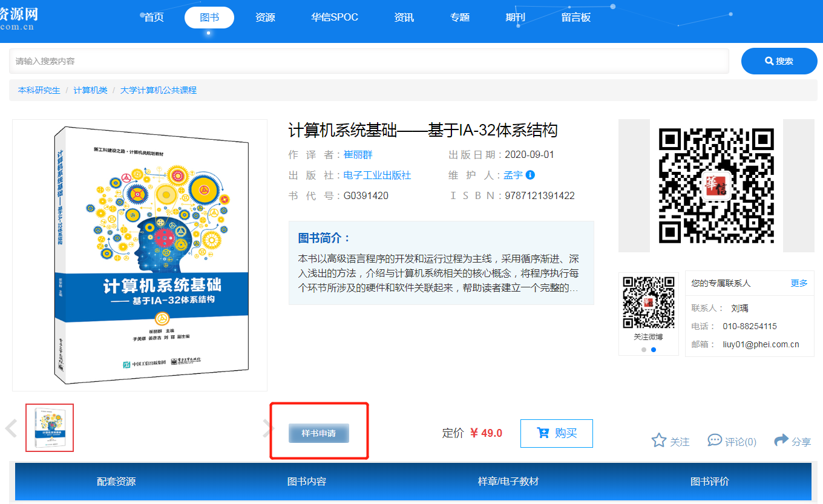823x504 pixels.
Task: Click the left thumbnail carousel arrow
Action: pos(11,428)
